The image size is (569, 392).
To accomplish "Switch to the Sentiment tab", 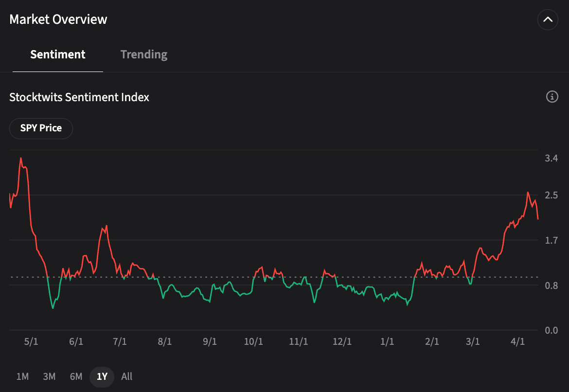I will [x=58, y=54].
